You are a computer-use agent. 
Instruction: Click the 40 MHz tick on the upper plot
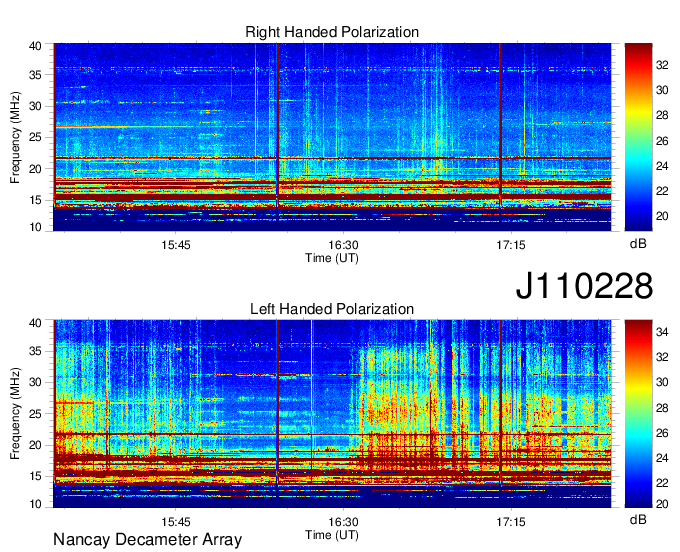[35, 46]
